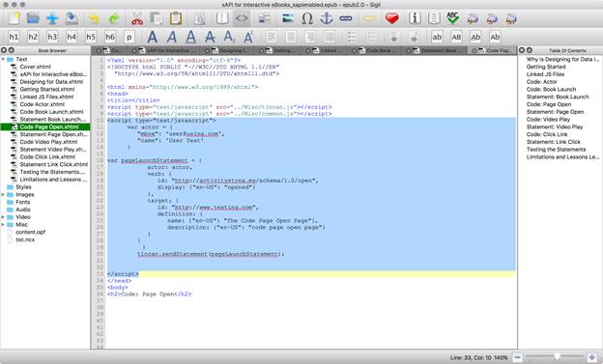This screenshot has width=603, height=364.
Task: Switch to Book View icon
Action: 222,18
